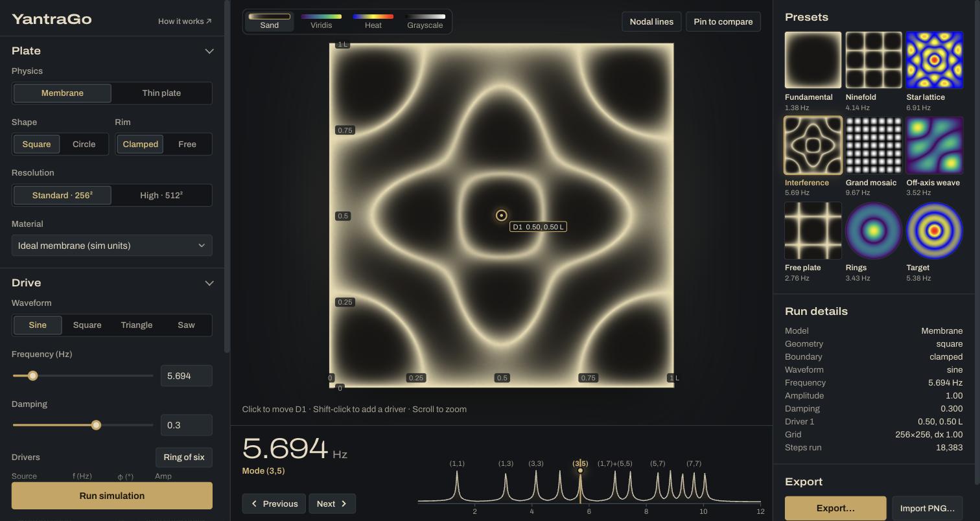The image size is (980, 521).
Task: Open the How it works link
Action: (185, 21)
